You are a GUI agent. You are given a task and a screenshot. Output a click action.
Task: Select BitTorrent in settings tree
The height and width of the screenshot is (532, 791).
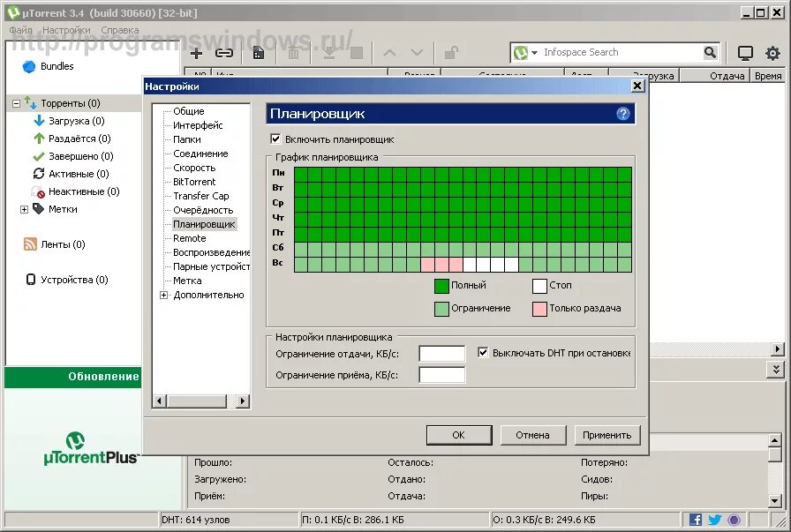click(194, 182)
